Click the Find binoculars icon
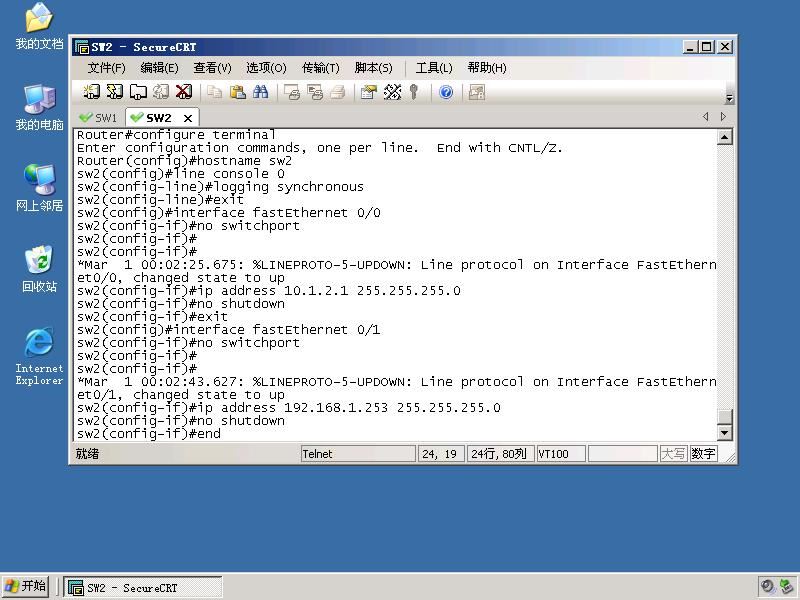This screenshot has width=800, height=600. (261, 92)
